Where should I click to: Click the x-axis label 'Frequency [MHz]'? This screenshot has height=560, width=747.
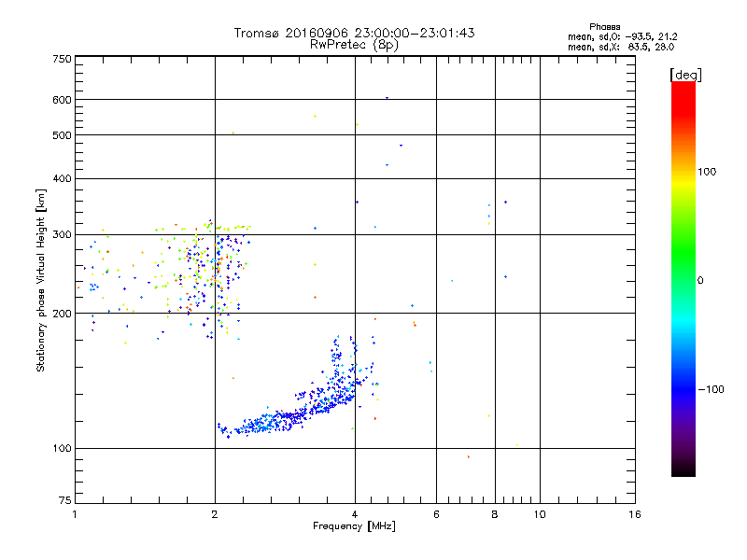coord(354,526)
